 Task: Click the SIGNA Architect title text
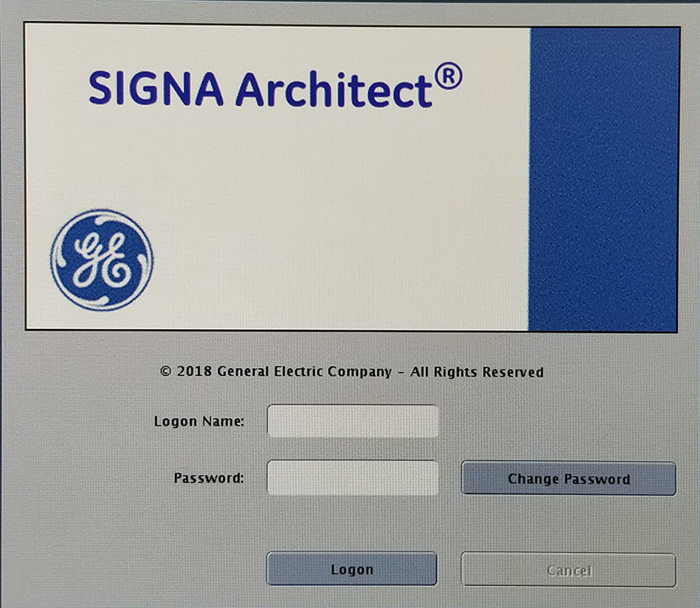pyautogui.click(x=275, y=86)
